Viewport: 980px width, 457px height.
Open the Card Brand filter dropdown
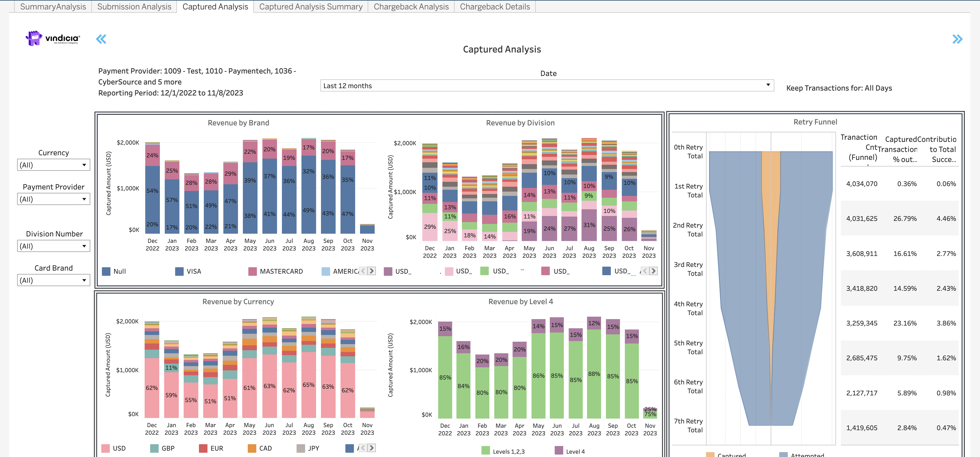(54, 280)
